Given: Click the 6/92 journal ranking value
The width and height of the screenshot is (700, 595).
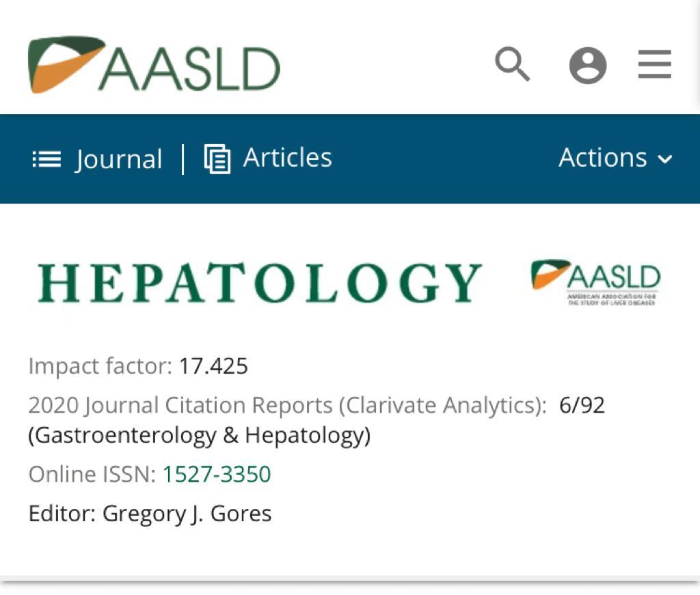Looking at the screenshot, I should pos(582,406).
